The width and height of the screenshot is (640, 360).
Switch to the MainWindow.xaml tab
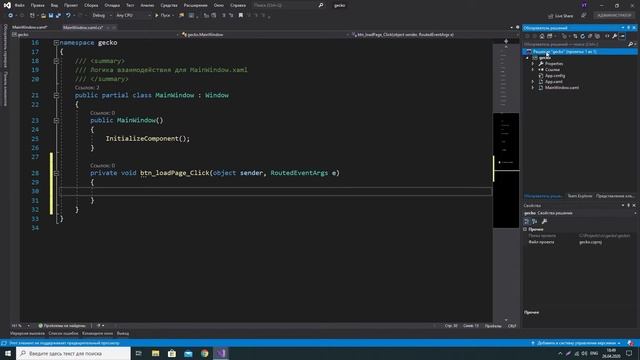[29, 27]
